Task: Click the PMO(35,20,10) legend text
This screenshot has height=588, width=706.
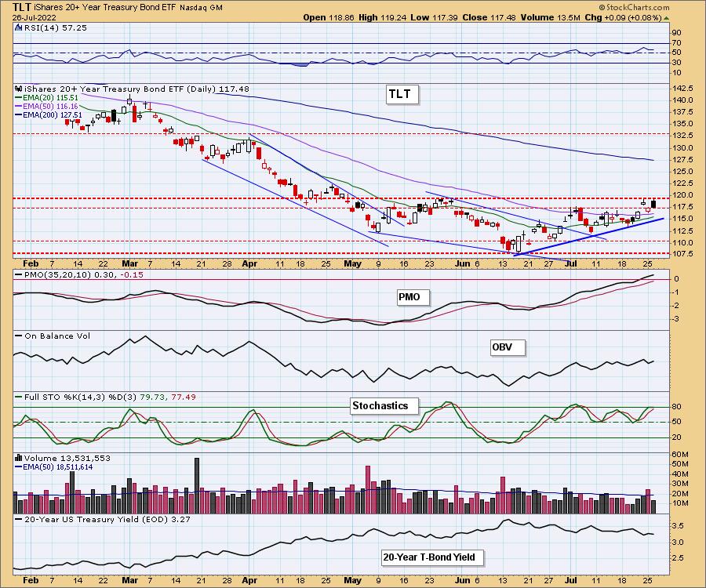Action: (x=83, y=274)
